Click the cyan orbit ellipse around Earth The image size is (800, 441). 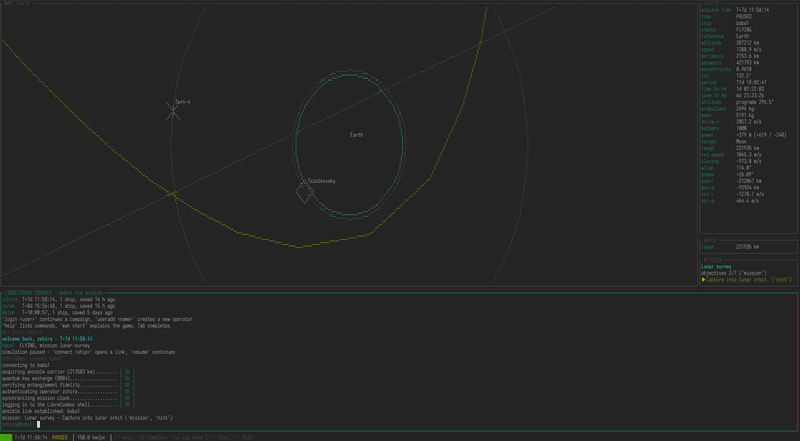[x=350, y=145]
